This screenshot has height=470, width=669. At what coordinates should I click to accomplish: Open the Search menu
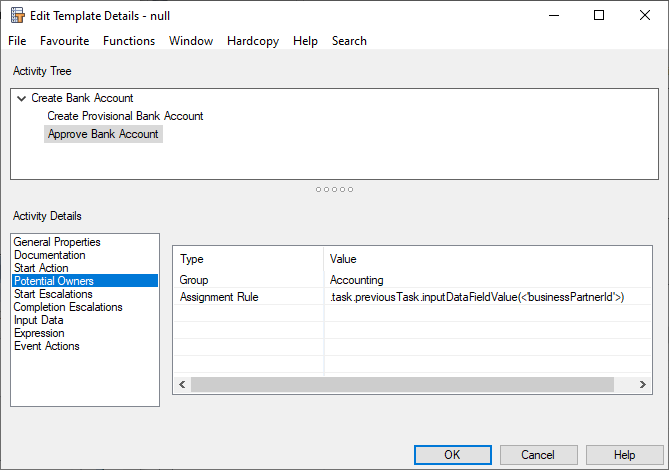349,41
